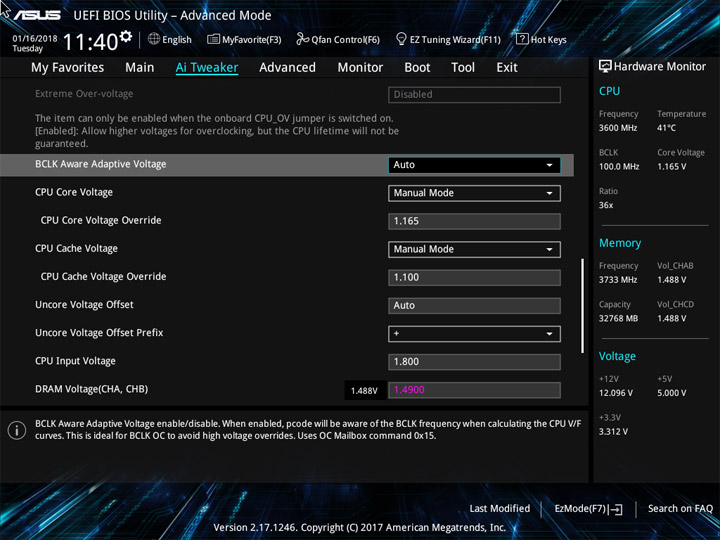Click the Hardware Monitor screen icon
Viewport: 720px width, 540px height.
coord(605,66)
